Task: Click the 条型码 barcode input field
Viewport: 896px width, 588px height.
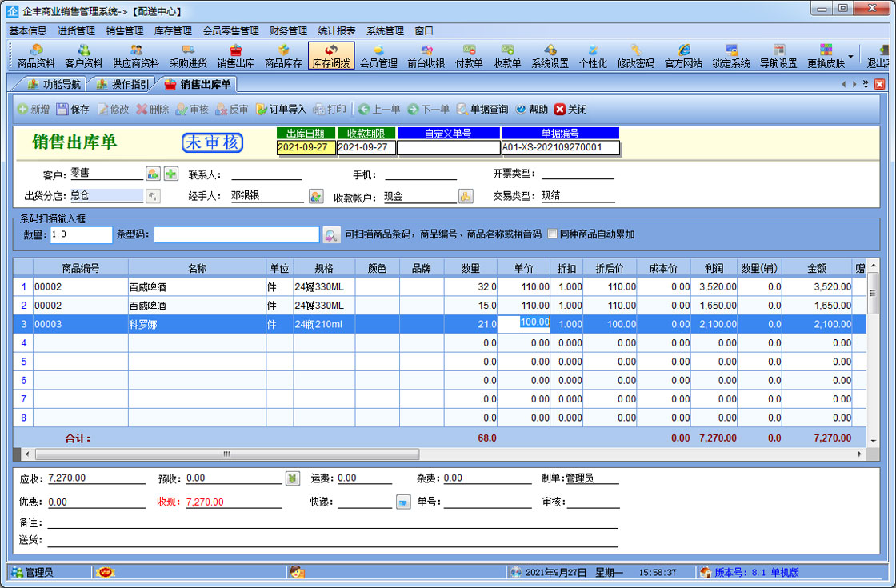Action: pyautogui.click(x=237, y=234)
